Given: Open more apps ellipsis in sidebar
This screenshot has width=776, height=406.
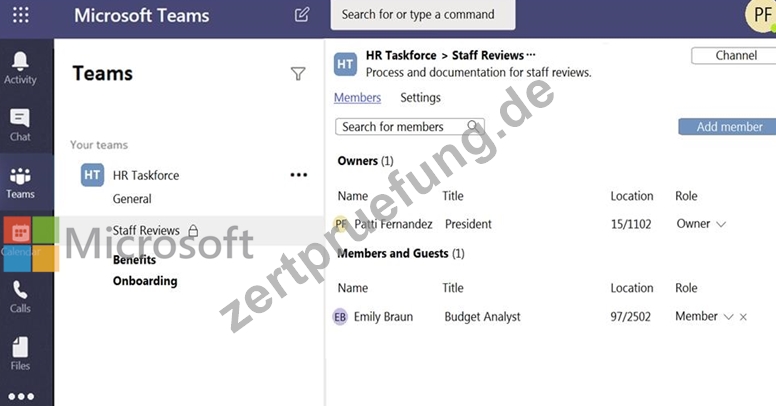Looking at the screenshot, I should tap(21, 397).
